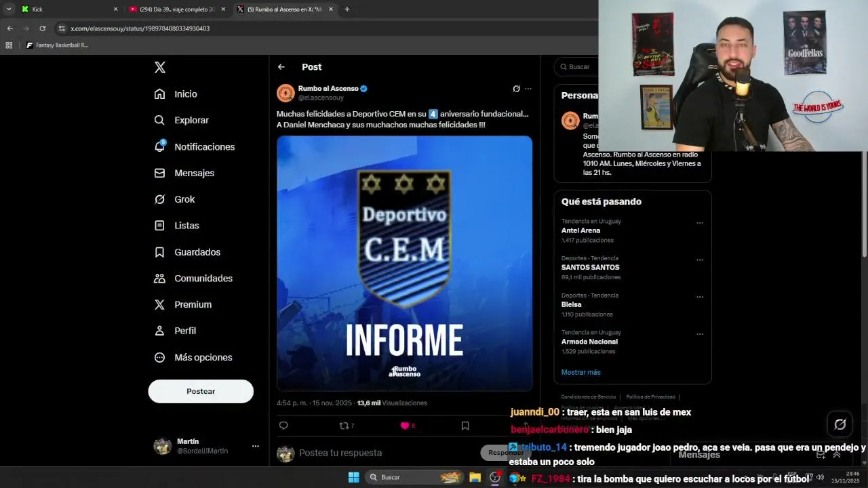Open Armada Nacional trend

589,342
